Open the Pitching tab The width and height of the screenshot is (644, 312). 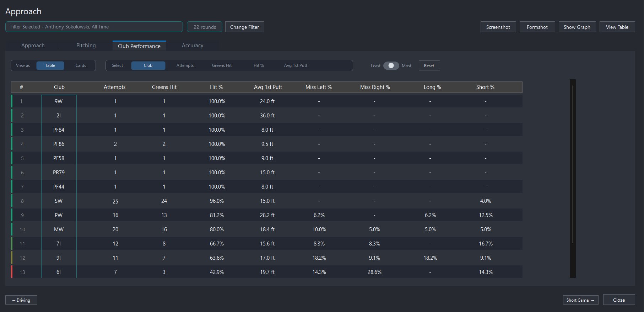86,46
